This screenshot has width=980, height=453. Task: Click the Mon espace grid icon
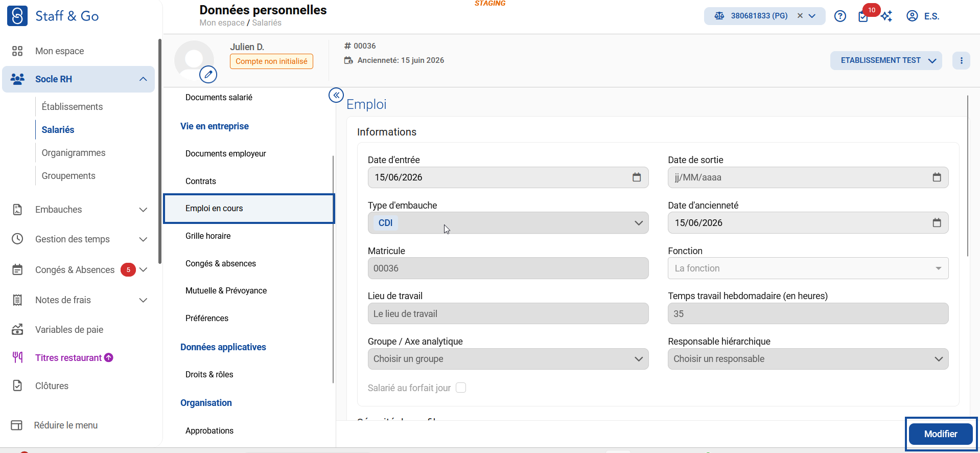[17, 51]
